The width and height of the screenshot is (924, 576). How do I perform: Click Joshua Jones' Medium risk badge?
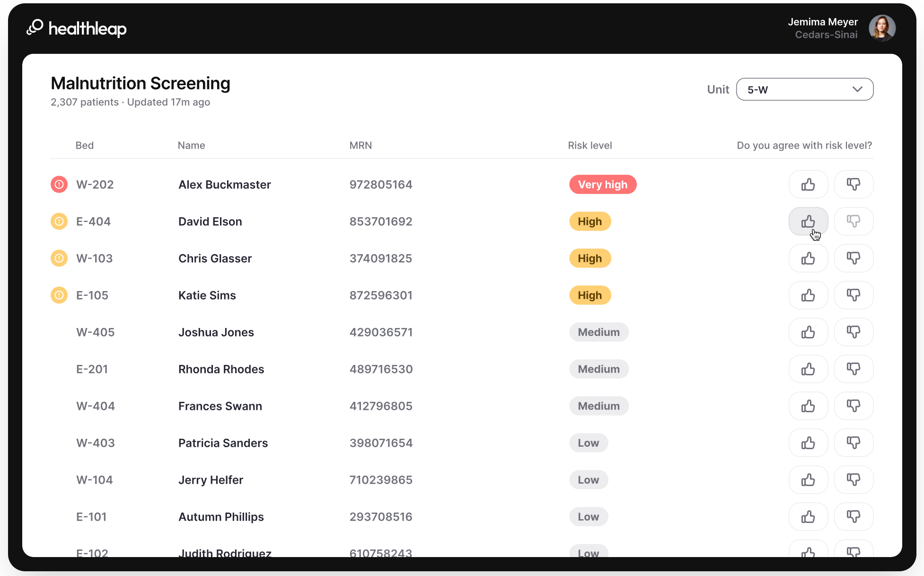[599, 332]
